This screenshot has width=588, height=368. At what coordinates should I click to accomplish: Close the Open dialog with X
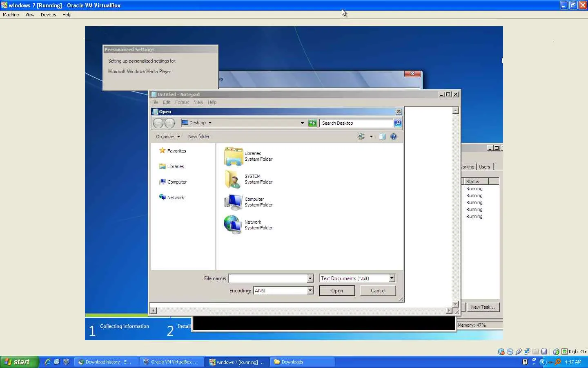[399, 112]
